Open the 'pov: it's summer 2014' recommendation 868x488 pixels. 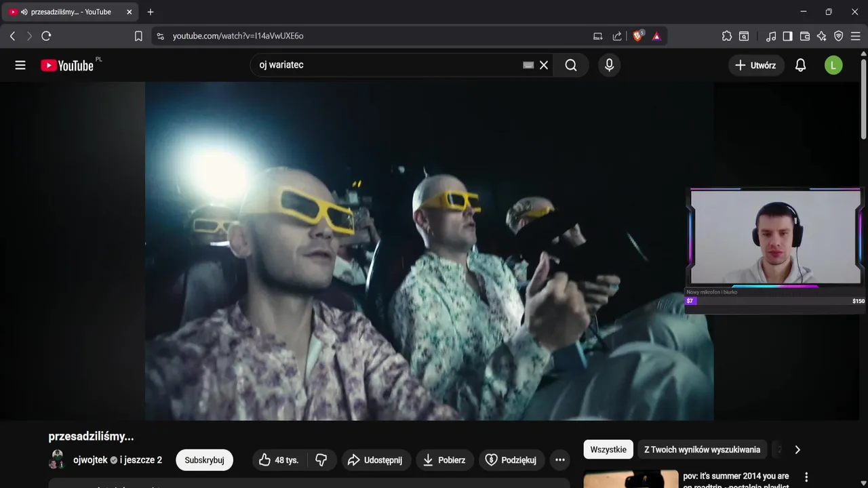736,481
